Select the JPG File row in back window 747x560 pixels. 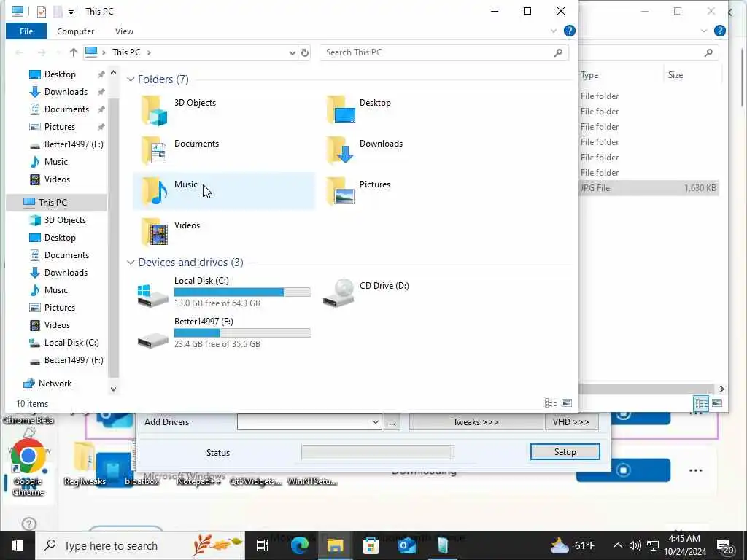[x=649, y=188]
